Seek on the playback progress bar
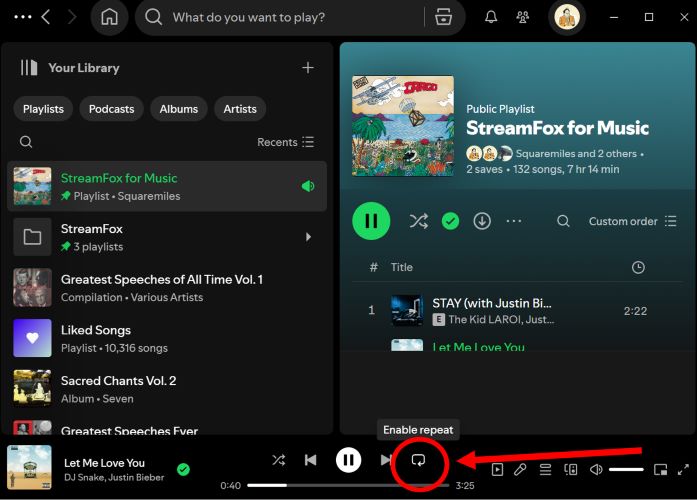The image size is (697, 500). click(x=348, y=485)
